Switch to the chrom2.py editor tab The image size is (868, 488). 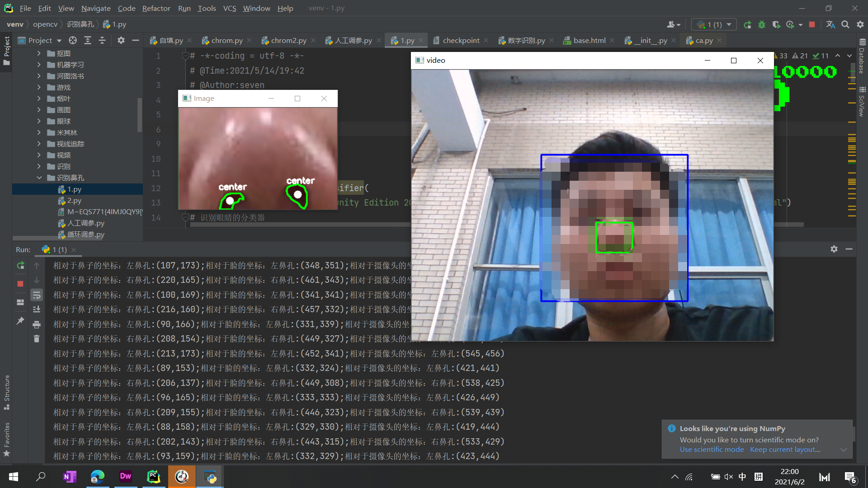click(x=288, y=41)
